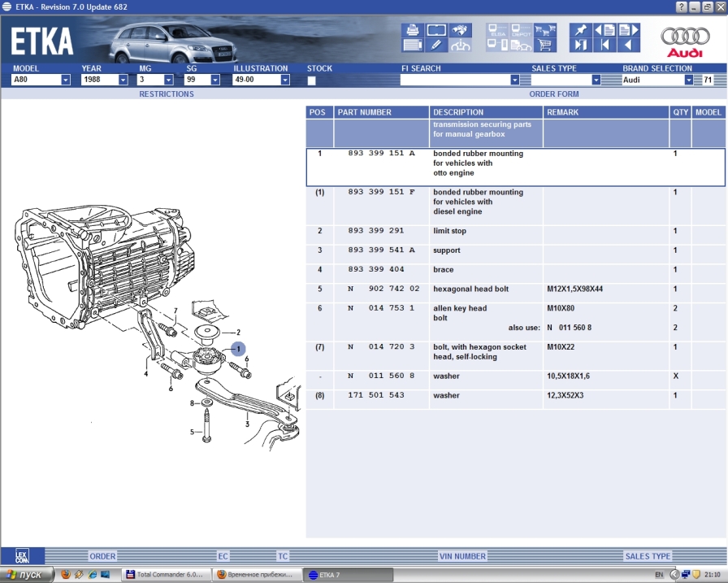The image size is (728, 583).
Task: Click the PART NUMBER column header
Action: coord(381,112)
